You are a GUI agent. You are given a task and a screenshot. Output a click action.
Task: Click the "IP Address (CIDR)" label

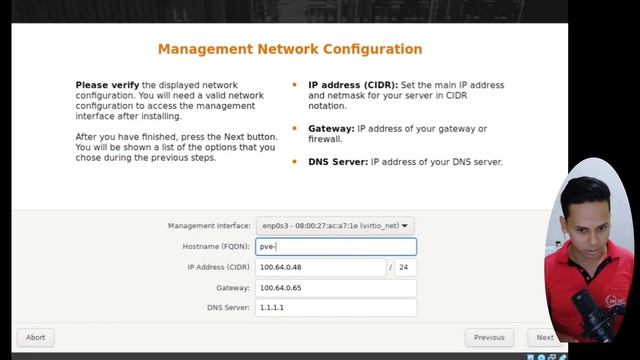click(x=218, y=267)
